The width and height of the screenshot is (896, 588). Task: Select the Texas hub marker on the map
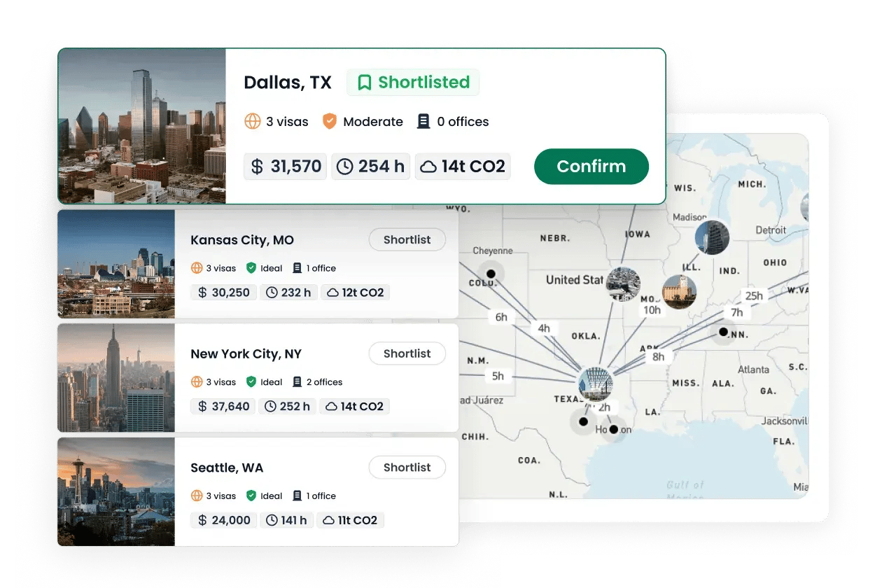click(596, 384)
